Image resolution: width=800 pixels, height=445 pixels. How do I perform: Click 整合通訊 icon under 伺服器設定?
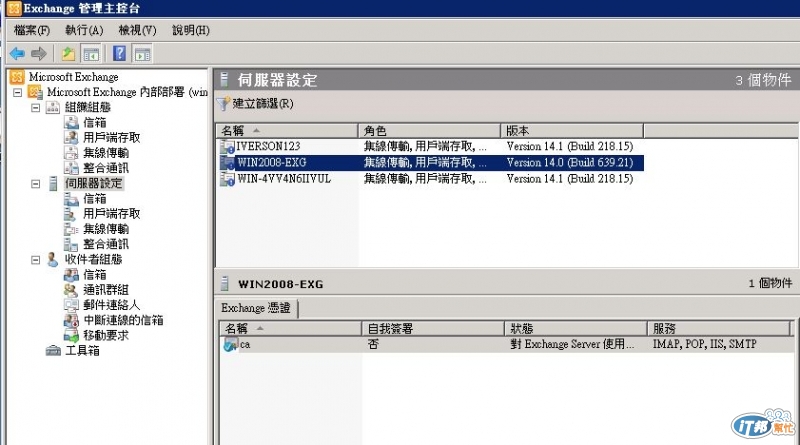pos(71,244)
